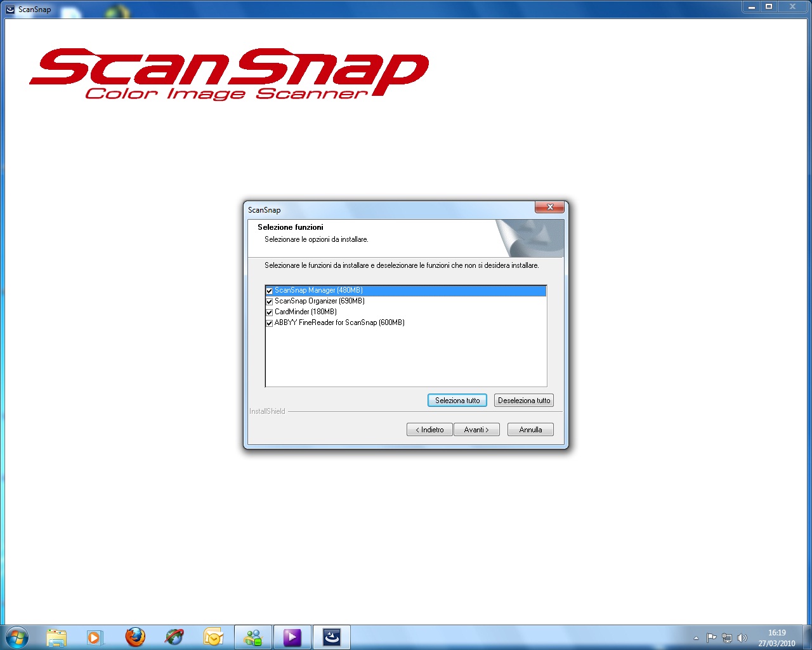
Task: Open Action Center flag tray icon
Action: pyautogui.click(x=711, y=638)
